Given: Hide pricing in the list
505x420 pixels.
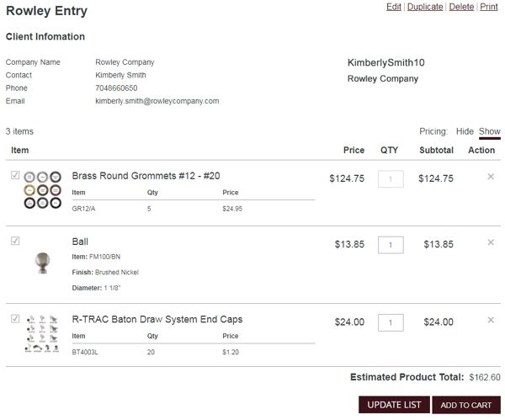Looking at the screenshot, I should pos(465,132).
